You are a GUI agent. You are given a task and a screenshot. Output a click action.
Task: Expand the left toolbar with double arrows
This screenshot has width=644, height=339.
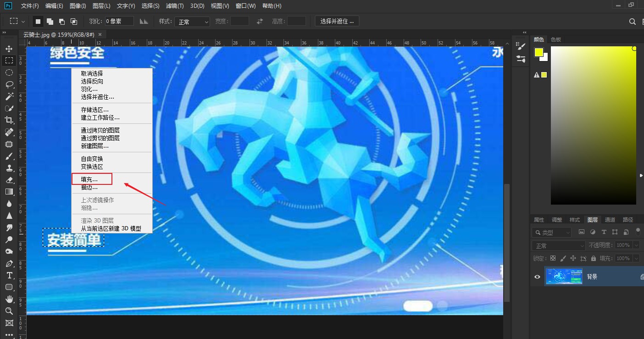pos(4,33)
